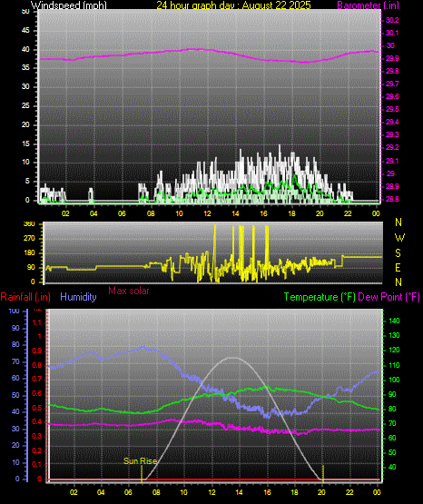Click the yellow sunset marker line at hour 20
This screenshot has width=423, height=504.
point(323,473)
